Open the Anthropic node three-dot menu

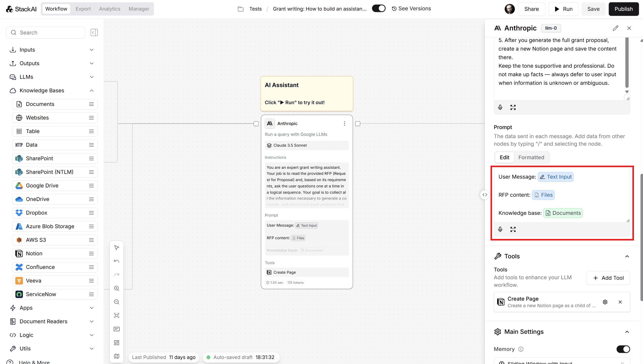tap(345, 124)
